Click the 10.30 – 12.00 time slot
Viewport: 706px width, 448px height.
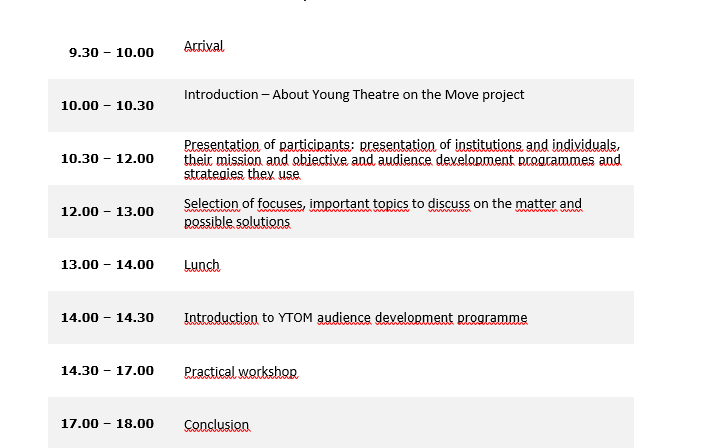(x=107, y=159)
